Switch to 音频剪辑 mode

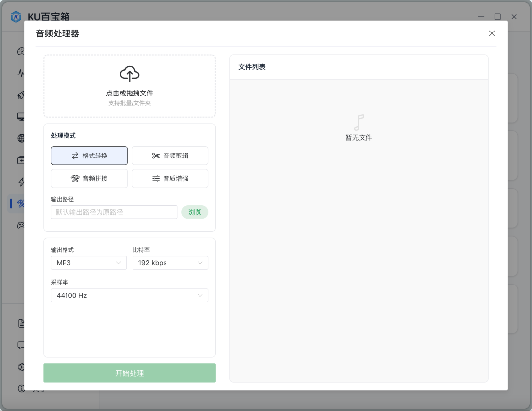[170, 156]
